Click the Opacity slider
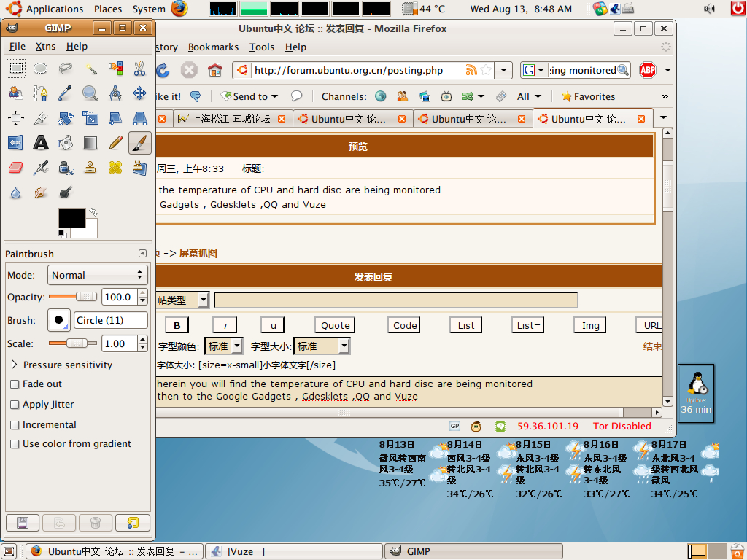747x560 pixels. (73, 297)
